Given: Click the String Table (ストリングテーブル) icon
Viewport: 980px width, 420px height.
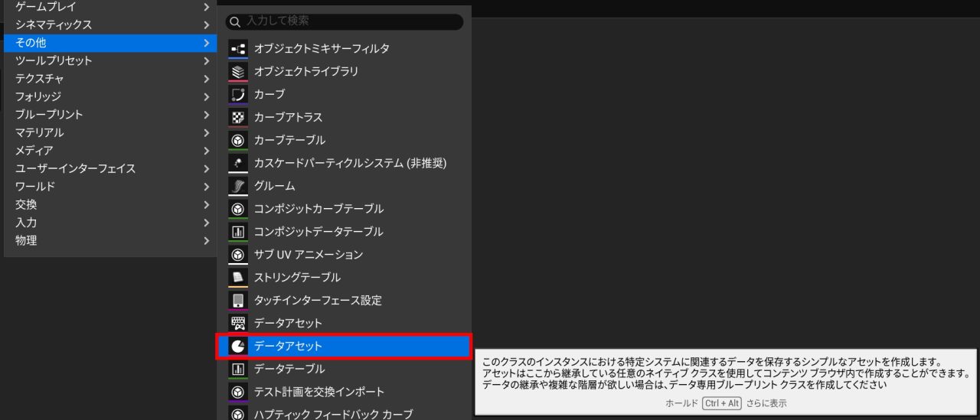Looking at the screenshot, I should tap(238, 278).
